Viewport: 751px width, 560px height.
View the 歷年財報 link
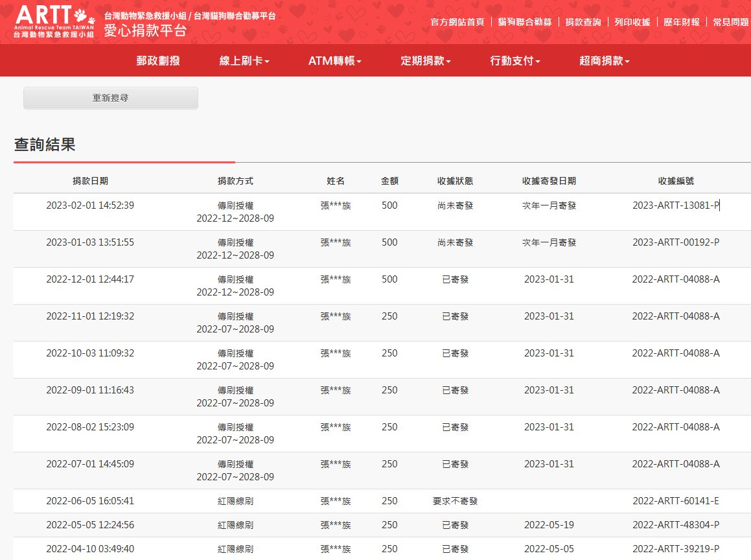(682, 22)
